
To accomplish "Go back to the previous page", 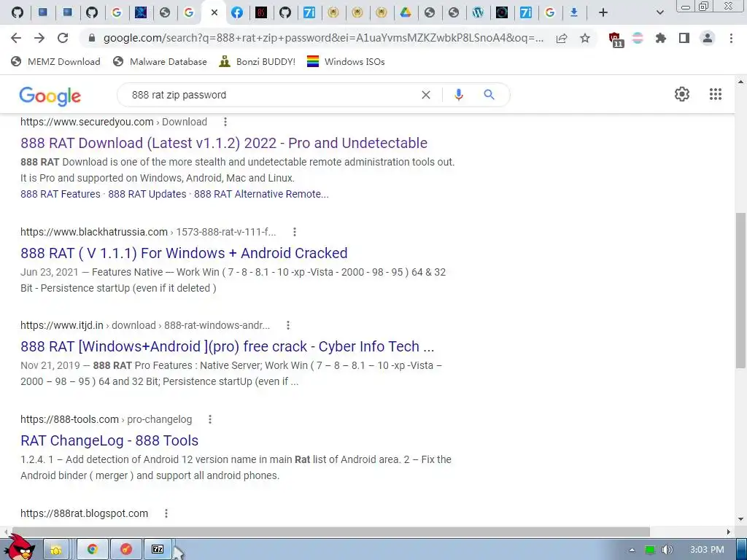I will (x=16, y=38).
